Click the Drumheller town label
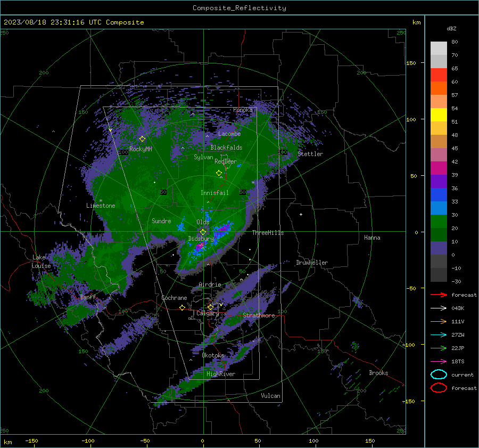 tap(312, 263)
